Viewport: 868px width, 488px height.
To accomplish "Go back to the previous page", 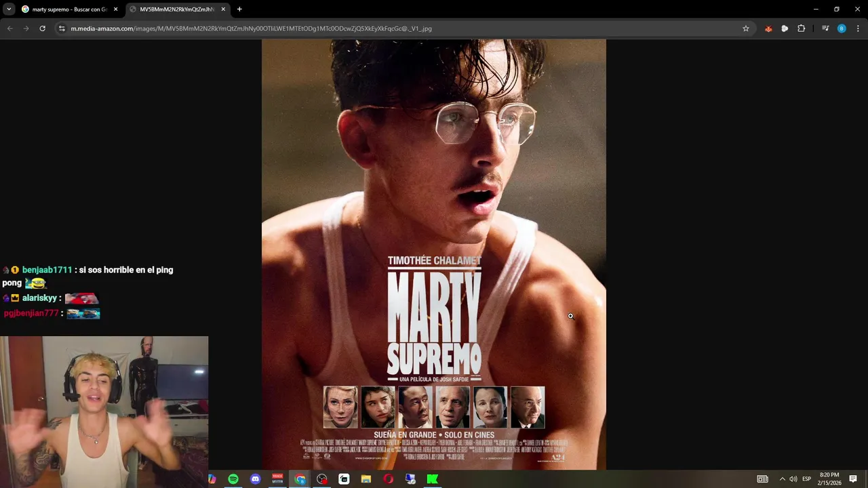I will coord(9,28).
